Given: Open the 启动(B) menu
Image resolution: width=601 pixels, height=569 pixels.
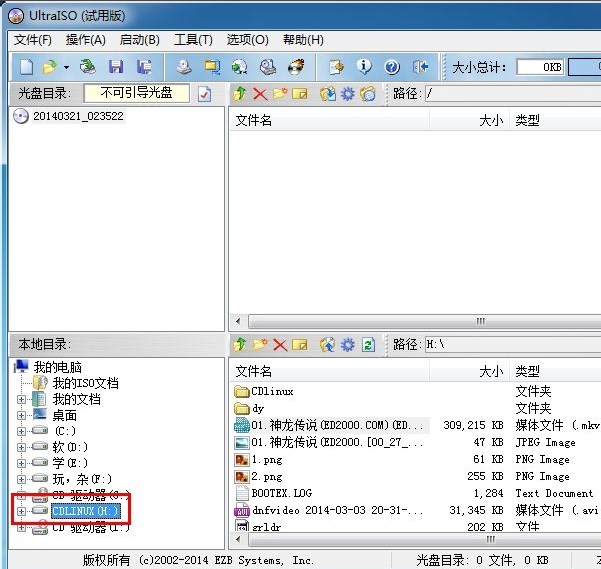Looking at the screenshot, I should pos(139,40).
